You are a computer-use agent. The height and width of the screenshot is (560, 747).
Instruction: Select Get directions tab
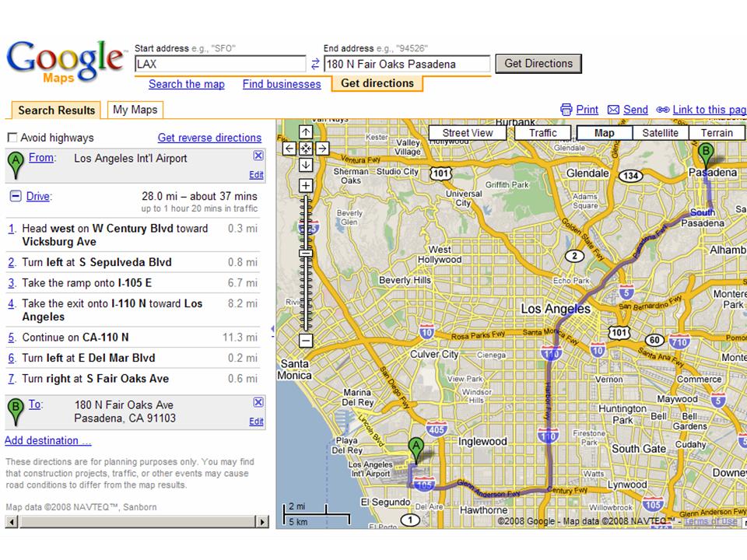[377, 83]
